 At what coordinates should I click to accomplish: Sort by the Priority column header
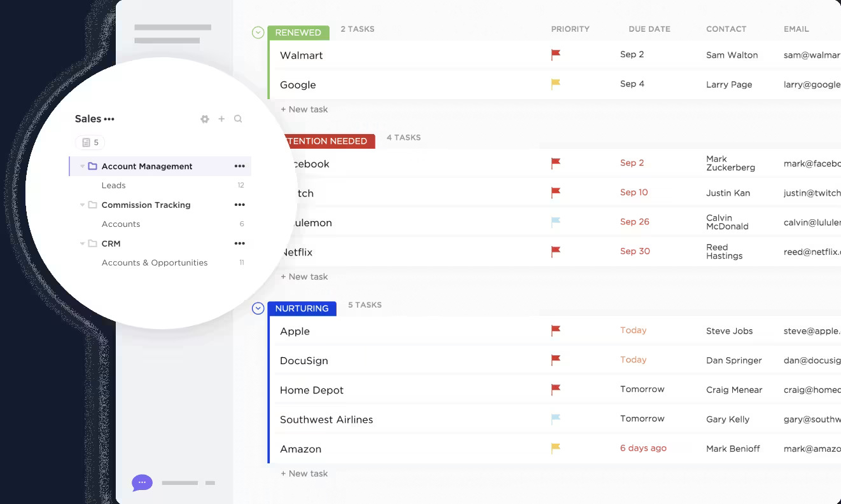[571, 29]
